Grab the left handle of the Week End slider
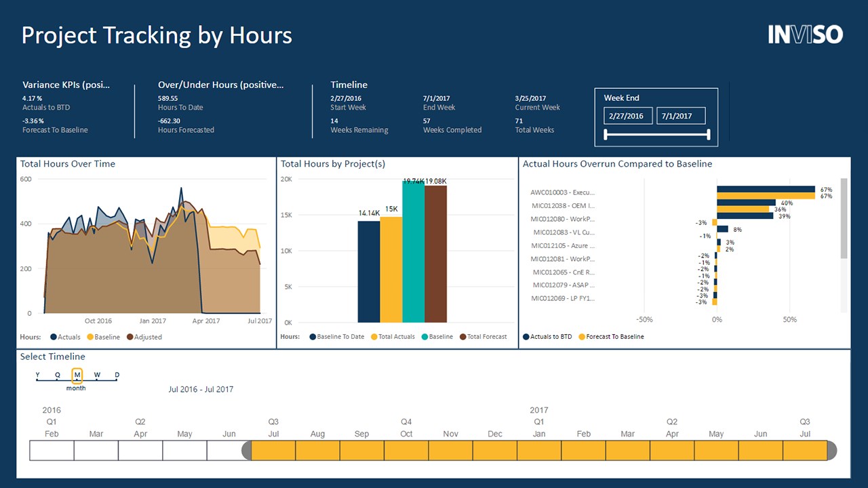Viewport: 868px width, 488px height. 606,135
